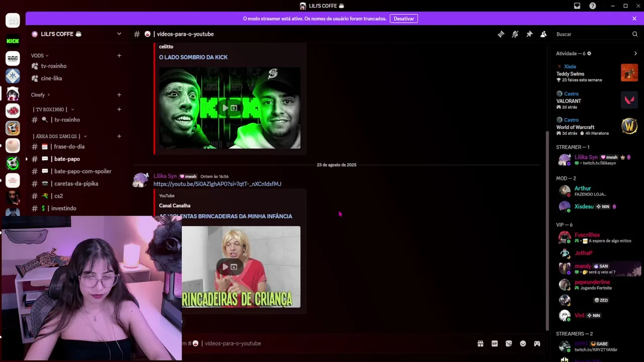Open the Akatsuki red cloud server icon
This screenshot has height=362, width=644.
coord(13,111)
